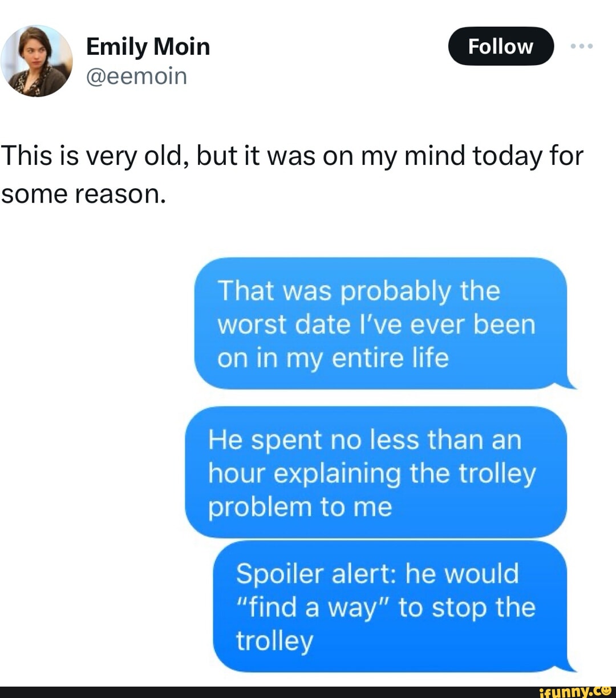
Task: Click the "some reason." tweet text line
Action: point(83,194)
